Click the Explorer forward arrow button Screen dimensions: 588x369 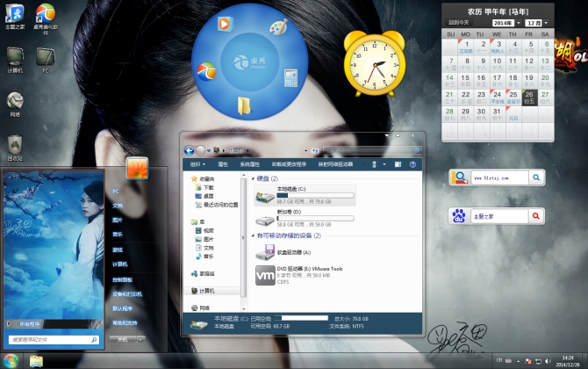tap(201, 151)
